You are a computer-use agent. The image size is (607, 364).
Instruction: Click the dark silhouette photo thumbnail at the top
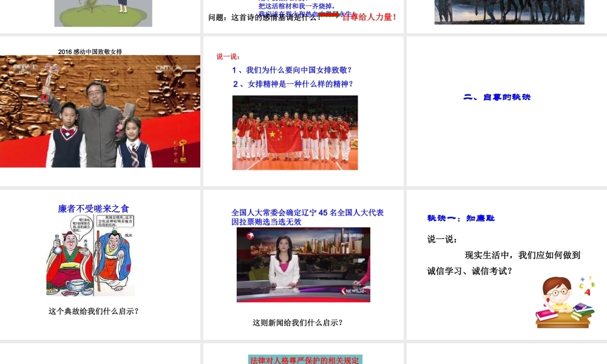pyautogui.click(x=509, y=12)
